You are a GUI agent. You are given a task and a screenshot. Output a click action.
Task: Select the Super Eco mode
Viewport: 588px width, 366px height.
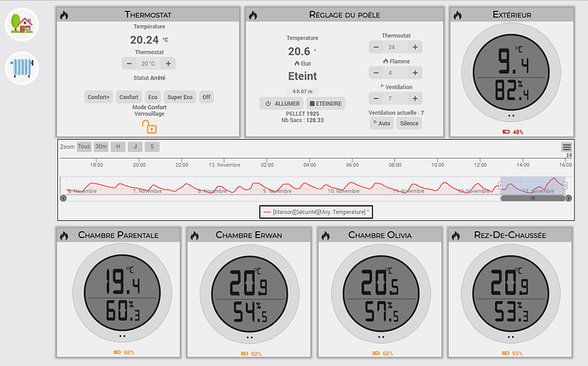(x=180, y=97)
